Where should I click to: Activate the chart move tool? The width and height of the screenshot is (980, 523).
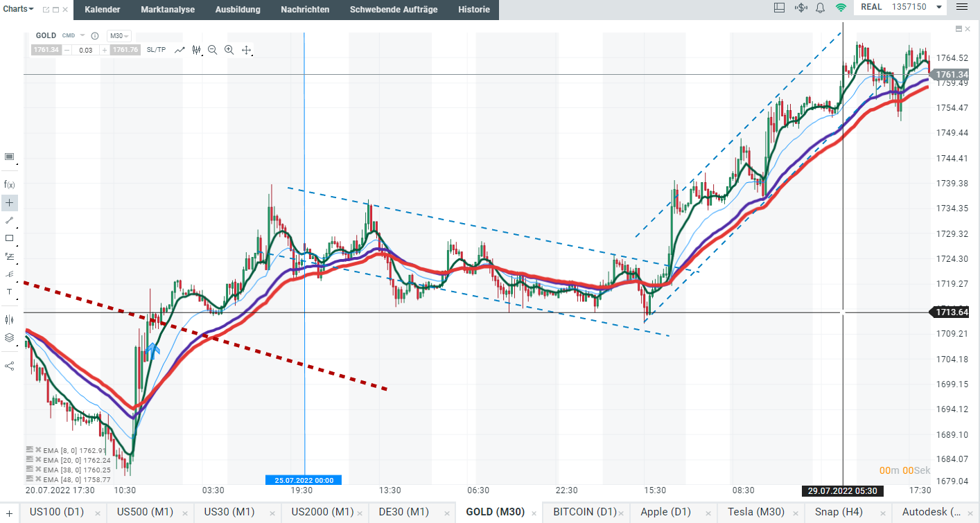pos(246,50)
